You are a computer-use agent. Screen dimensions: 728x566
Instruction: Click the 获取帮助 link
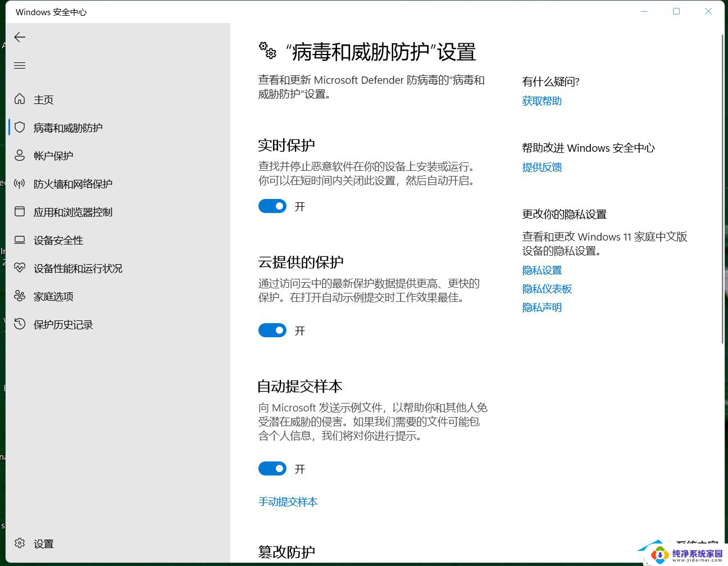(x=542, y=101)
